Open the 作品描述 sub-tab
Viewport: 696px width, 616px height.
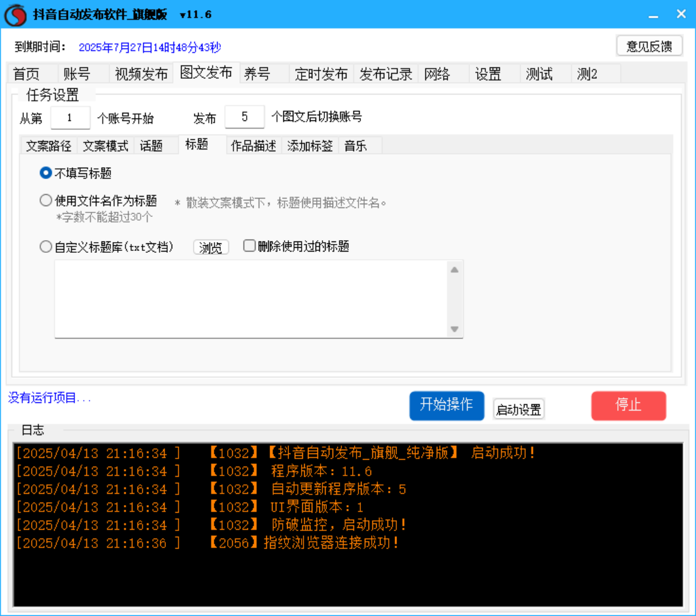coord(254,146)
